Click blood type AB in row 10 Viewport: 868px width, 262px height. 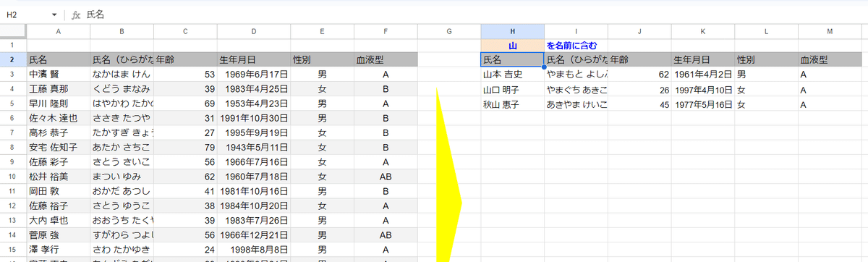(x=386, y=176)
